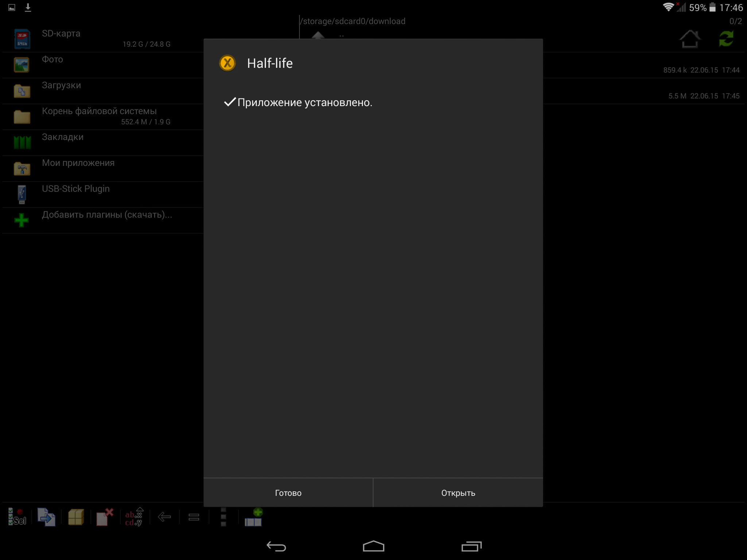
Task: Open Корень файловой системы
Action: [x=103, y=117]
